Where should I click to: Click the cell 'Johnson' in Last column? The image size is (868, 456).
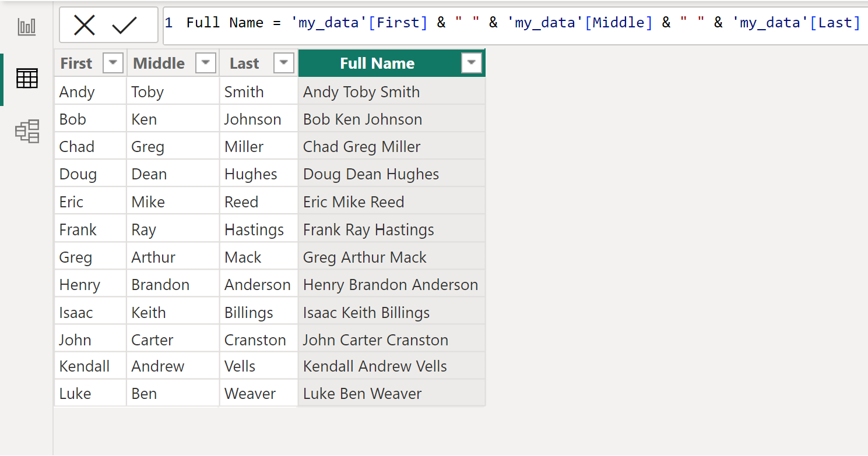pos(259,119)
